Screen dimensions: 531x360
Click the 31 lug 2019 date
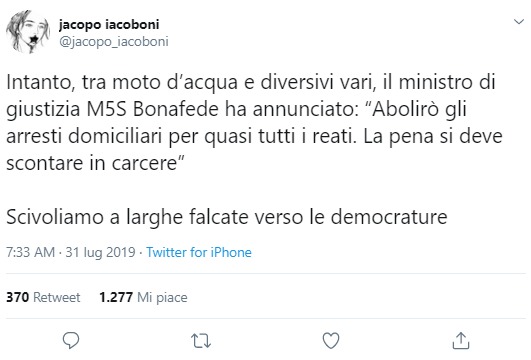pos(100,252)
